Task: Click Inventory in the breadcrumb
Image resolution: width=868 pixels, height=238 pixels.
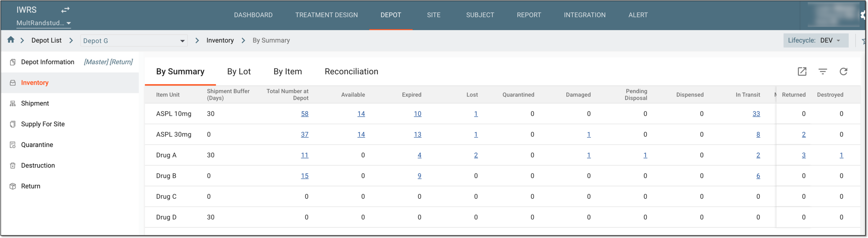Action: 220,40
